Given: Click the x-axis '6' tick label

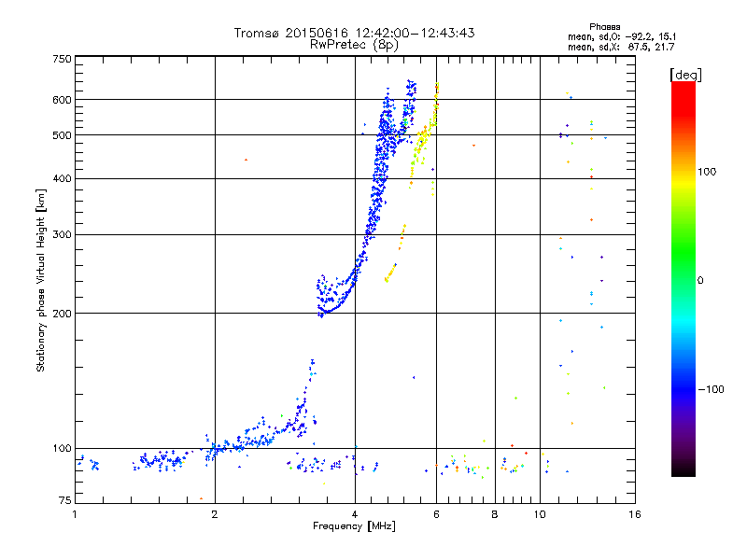Looking at the screenshot, I should (436, 514).
